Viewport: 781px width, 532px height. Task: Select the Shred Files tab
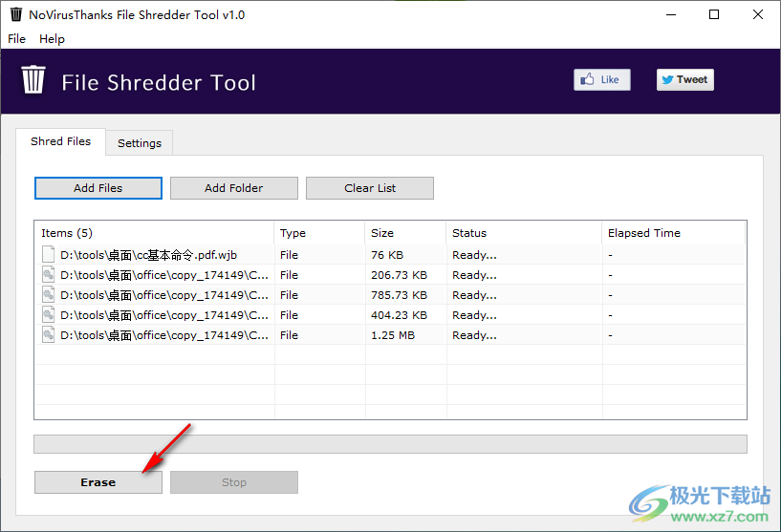click(x=61, y=141)
